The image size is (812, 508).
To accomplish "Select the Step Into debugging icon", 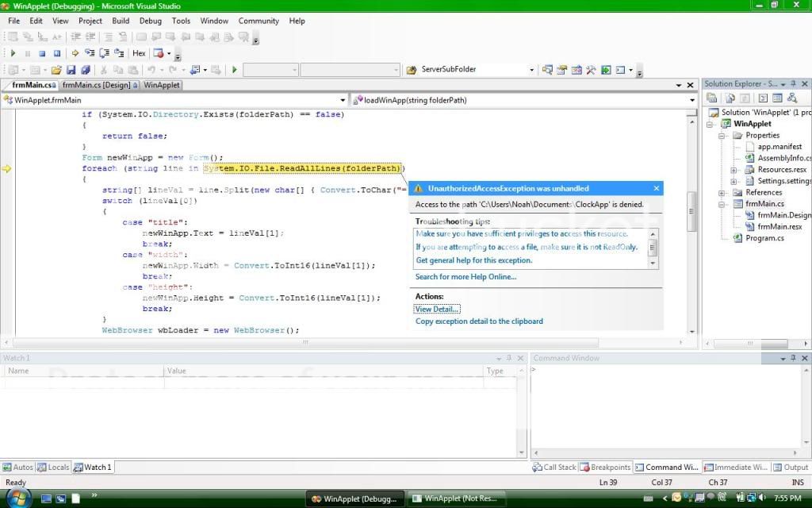I will click(x=90, y=52).
